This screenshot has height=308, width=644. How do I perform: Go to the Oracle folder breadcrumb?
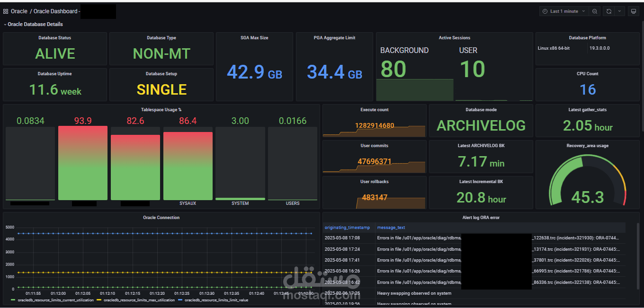click(x=19, y=11)
